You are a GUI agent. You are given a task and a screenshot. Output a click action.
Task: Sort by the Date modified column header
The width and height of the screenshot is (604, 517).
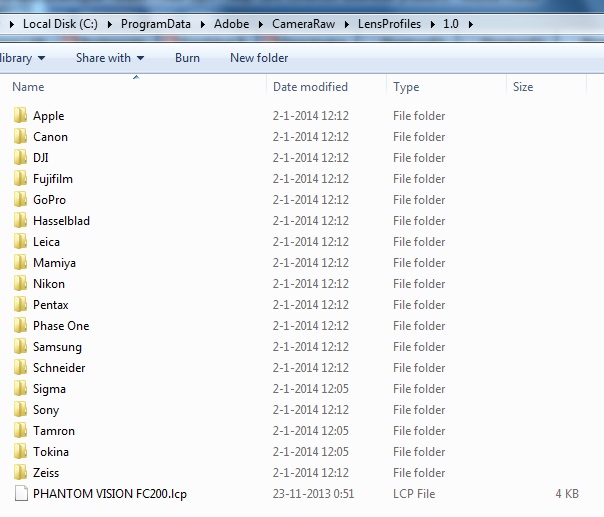pos(310,87)
